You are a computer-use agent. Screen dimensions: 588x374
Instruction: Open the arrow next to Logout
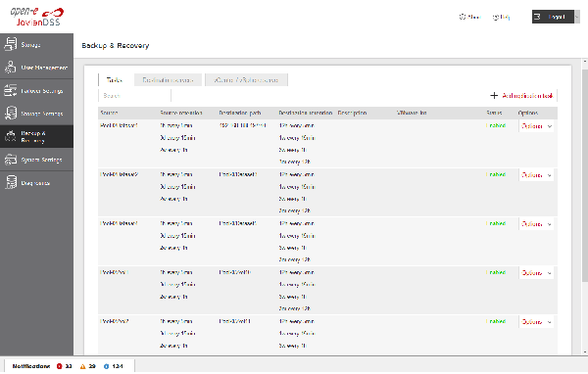577,17
